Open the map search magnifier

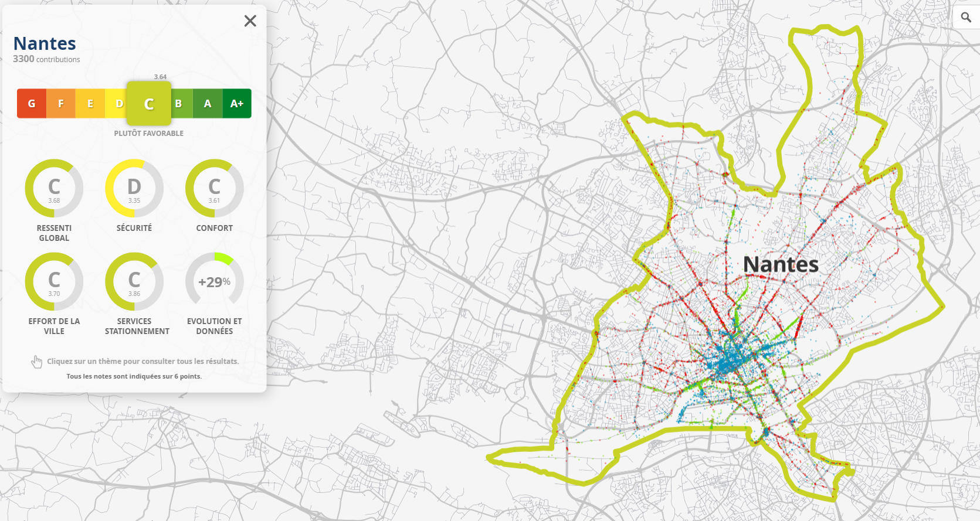point(966,18)
